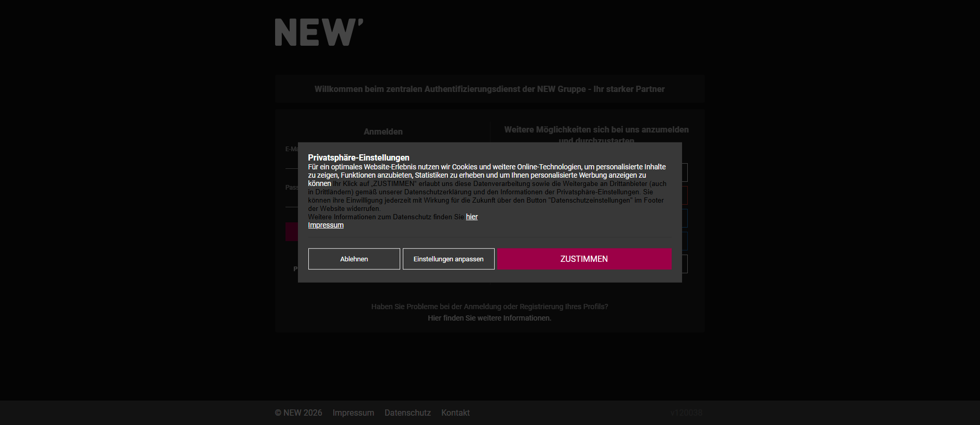Decline cookies with the Ablehnen button
Screen dimensions: 980x425
point(354,259)
